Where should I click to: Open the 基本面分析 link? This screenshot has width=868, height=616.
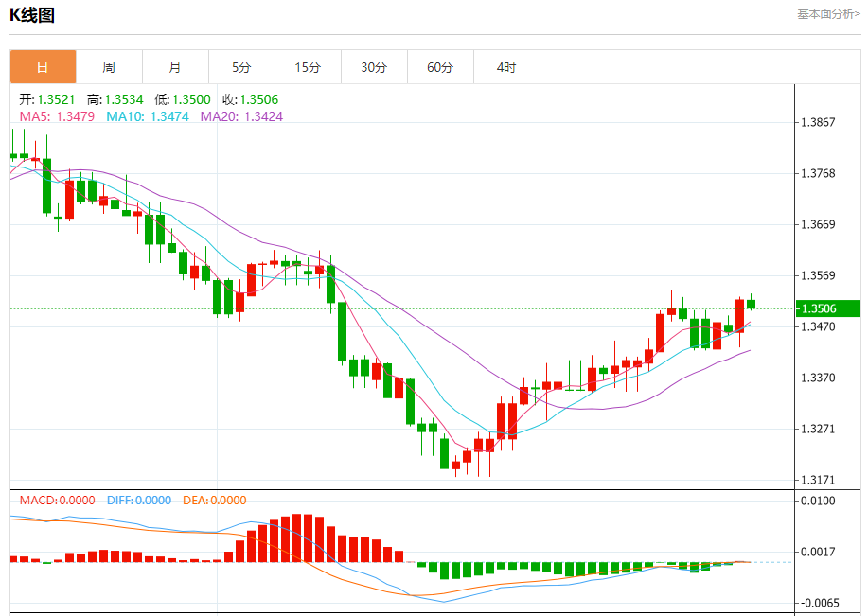pos(828,14)
